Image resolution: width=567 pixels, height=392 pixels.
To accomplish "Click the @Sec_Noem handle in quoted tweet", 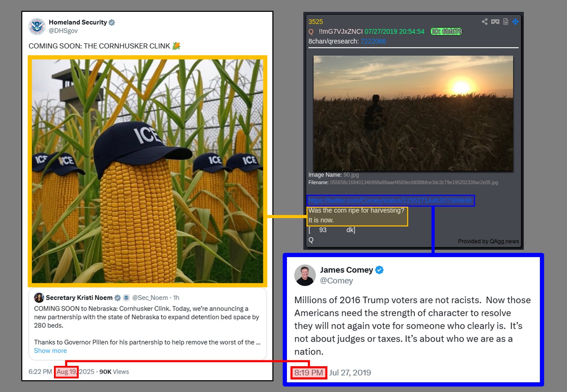I will point(150,298).
